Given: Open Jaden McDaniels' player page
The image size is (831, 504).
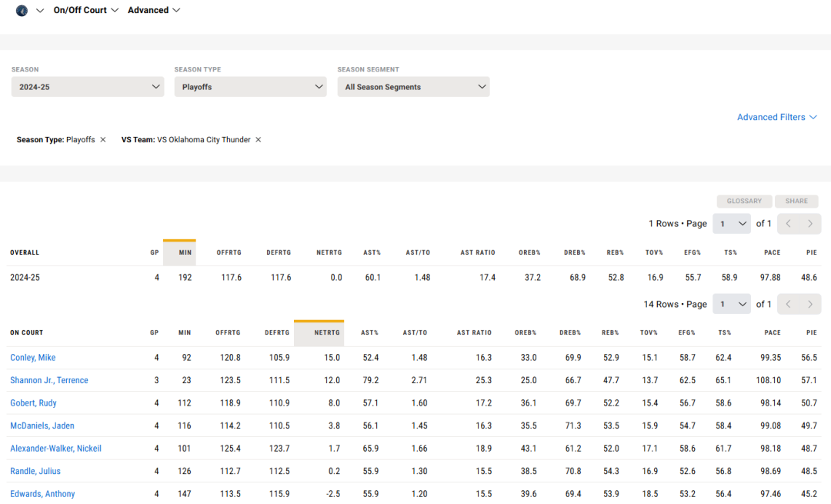Looking at the screenshot, I should click(x=42, y=426).
